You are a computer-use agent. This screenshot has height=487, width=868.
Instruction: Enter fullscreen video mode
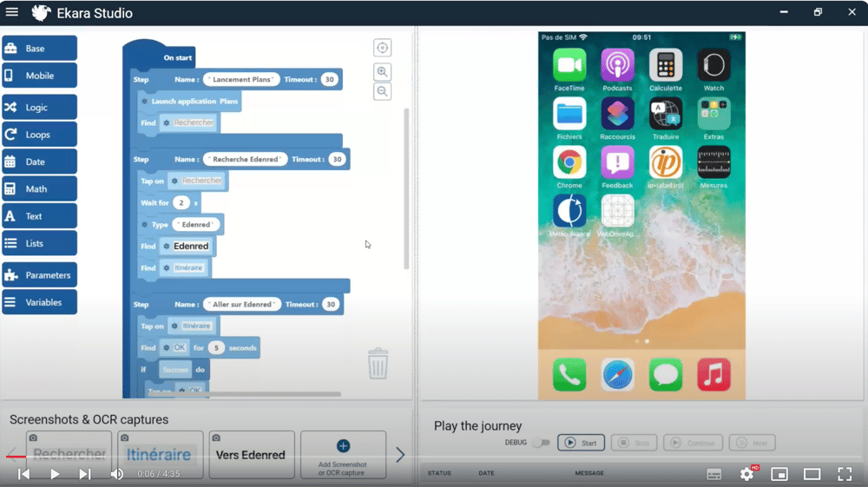coord(844,474)
